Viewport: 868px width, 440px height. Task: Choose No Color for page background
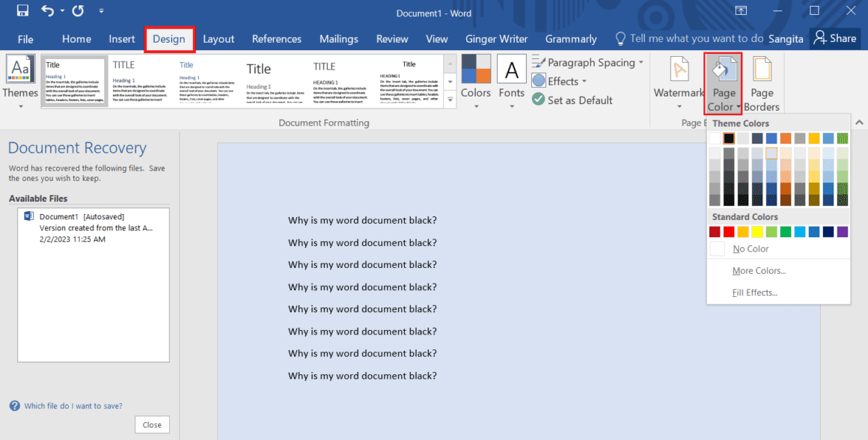point(751,248)
